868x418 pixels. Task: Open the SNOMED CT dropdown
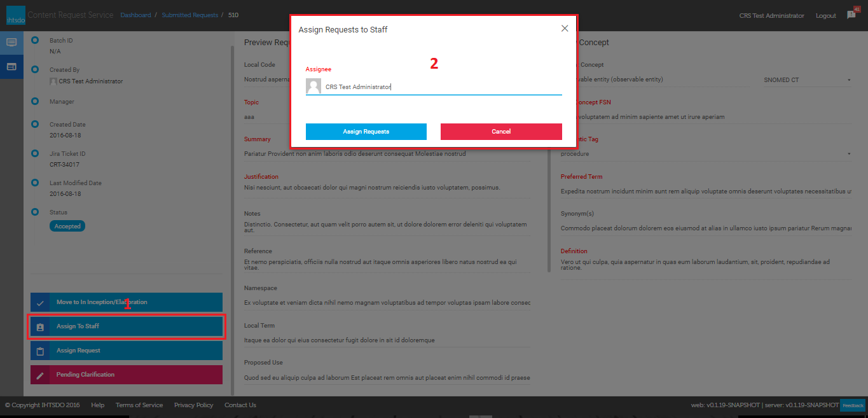tap(807, 80)
